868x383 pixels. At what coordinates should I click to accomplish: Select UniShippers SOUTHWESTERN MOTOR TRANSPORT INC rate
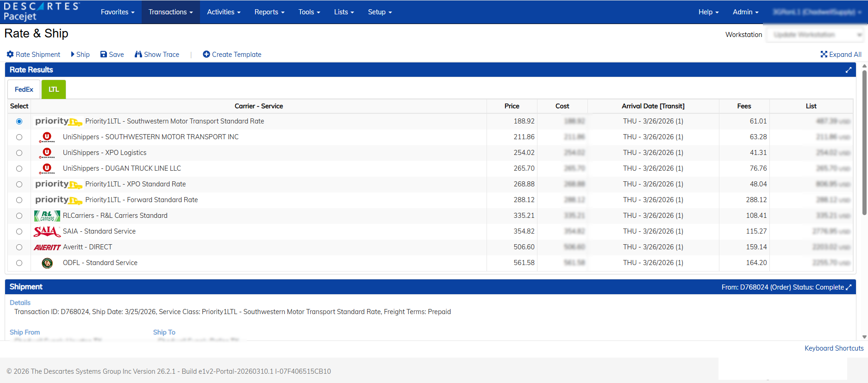pyautogui.click(x=19, y=137)
